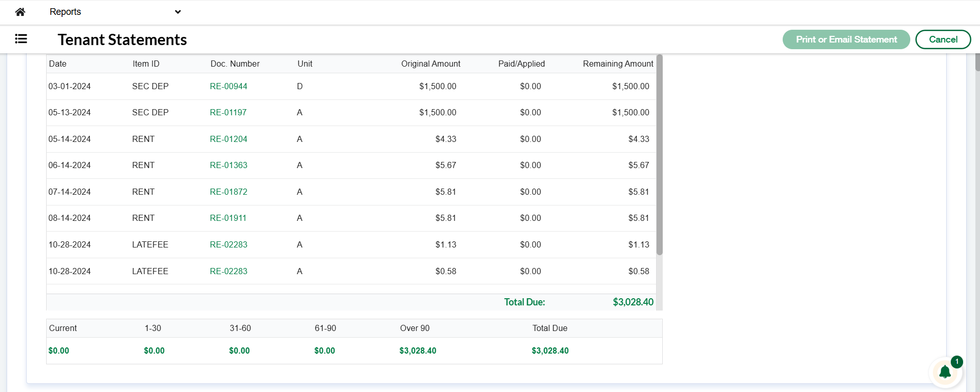Click the Unit column header
This screenshot has height=392, width=980.
tap(305, 64)
